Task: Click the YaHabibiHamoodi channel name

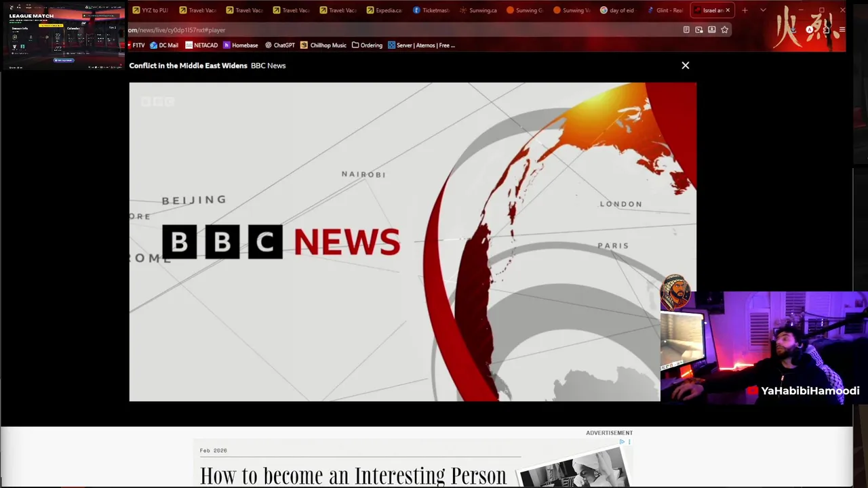Action: click(810, 391)
